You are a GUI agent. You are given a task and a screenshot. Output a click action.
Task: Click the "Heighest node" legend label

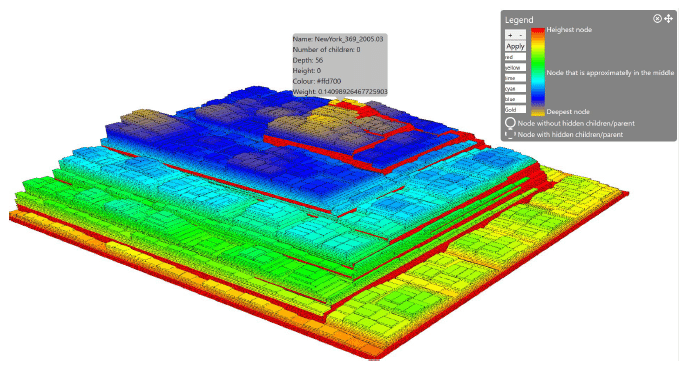569,30
